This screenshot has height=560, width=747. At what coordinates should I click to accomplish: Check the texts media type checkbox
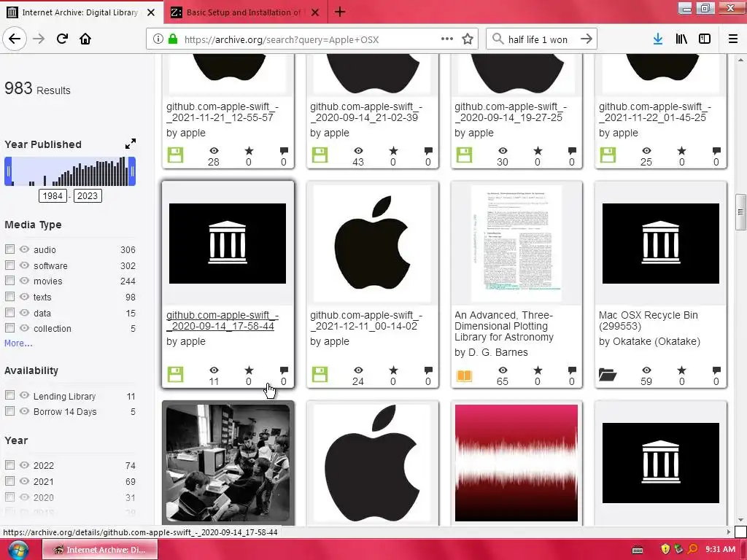[x=9, y=296]
